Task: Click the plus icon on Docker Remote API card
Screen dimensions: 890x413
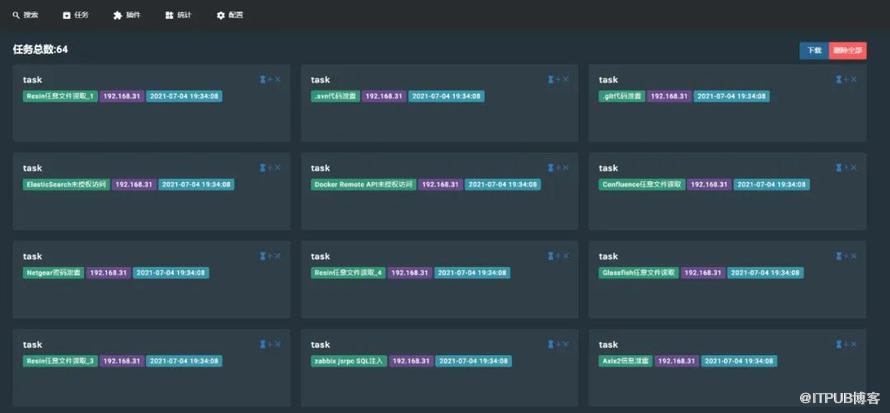Action: pyautogui.click(x=558, y=168)
